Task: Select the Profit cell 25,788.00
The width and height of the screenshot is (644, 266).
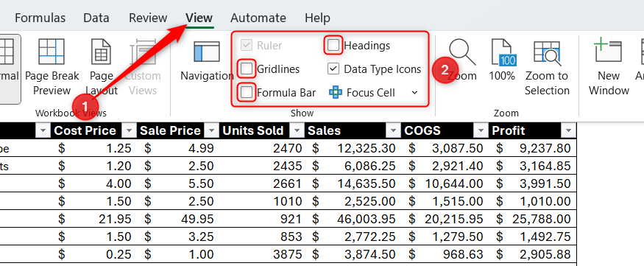Action: [533, 219]
